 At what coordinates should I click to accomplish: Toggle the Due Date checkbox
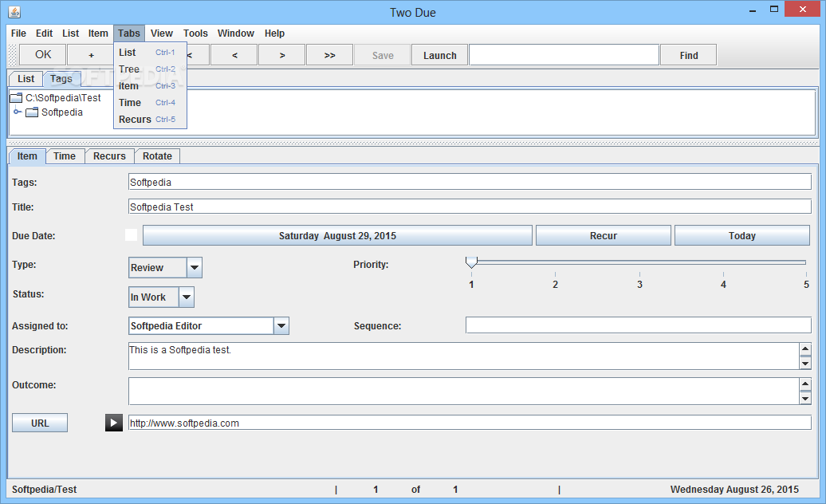tap(132, 235)
